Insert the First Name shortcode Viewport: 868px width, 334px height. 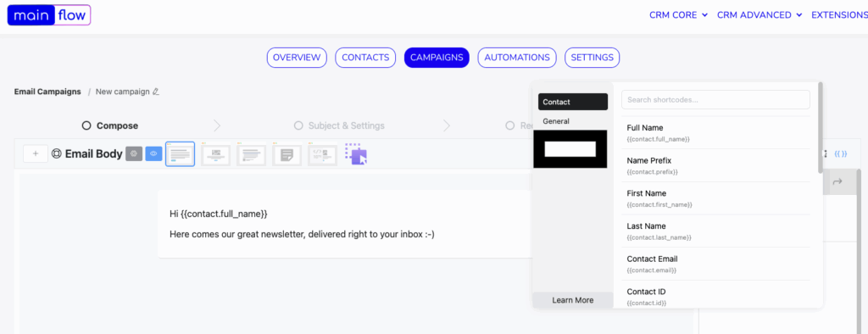coord(715,198)
